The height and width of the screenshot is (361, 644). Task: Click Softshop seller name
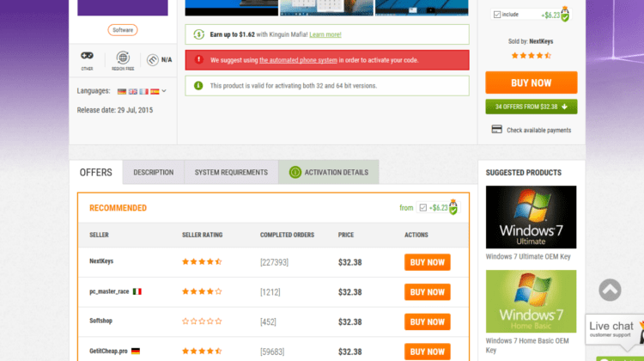100,321
